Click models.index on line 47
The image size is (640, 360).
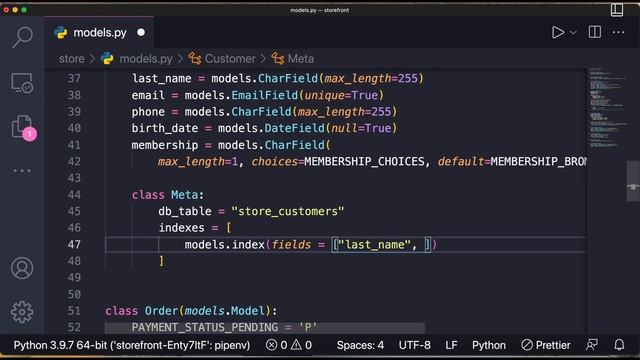[x=224, y=244]
